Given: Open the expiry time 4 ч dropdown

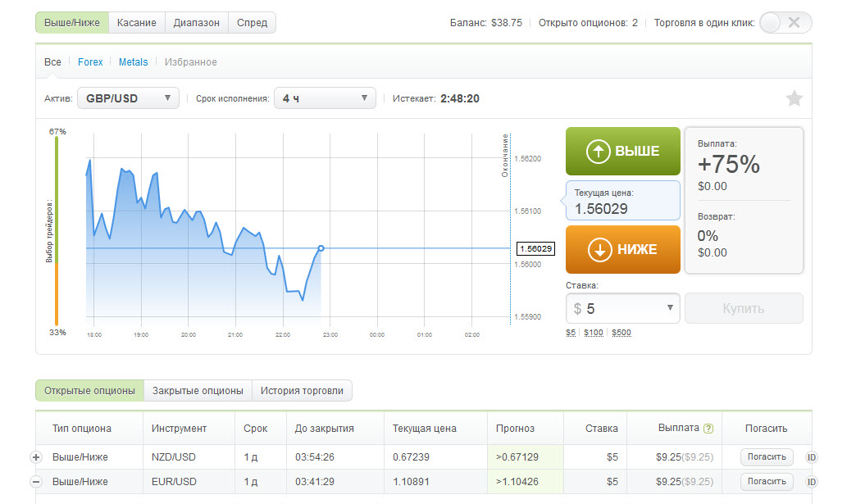Looking at the screenshot, I should coord(325,98).
